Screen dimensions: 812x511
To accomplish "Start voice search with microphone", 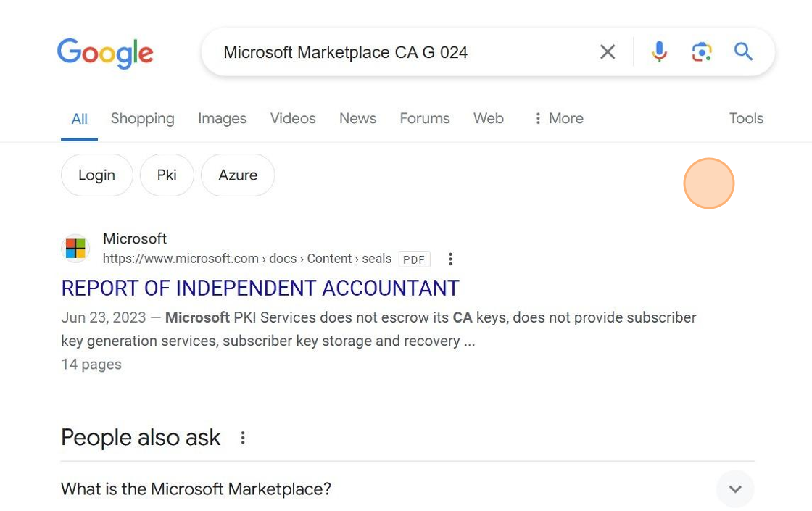I will (x=659, y=52).
